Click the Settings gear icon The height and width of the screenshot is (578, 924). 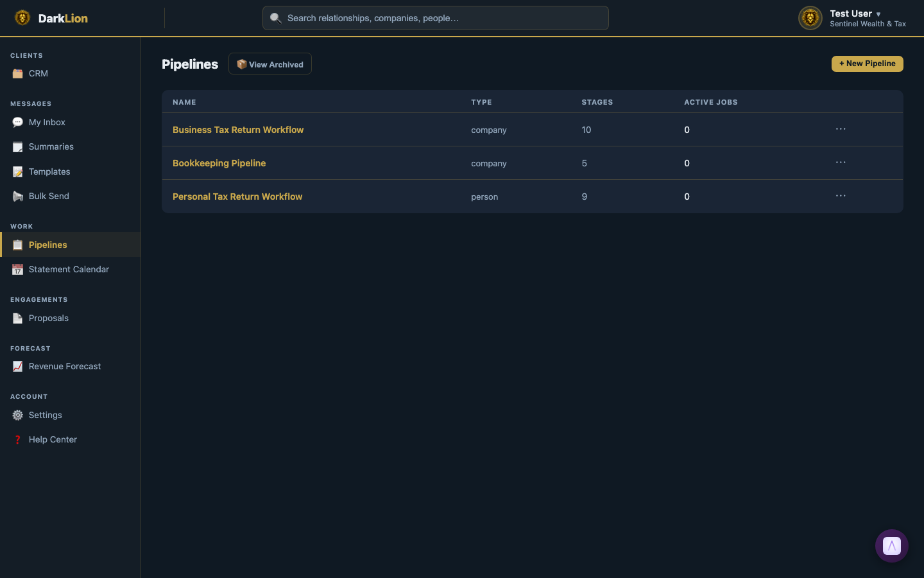point(17,416)
